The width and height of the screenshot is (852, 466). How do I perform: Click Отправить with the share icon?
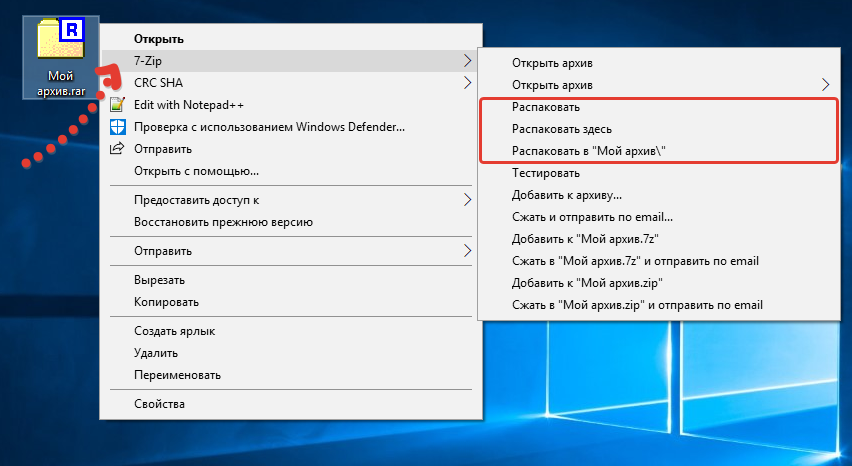pos(291,149)
